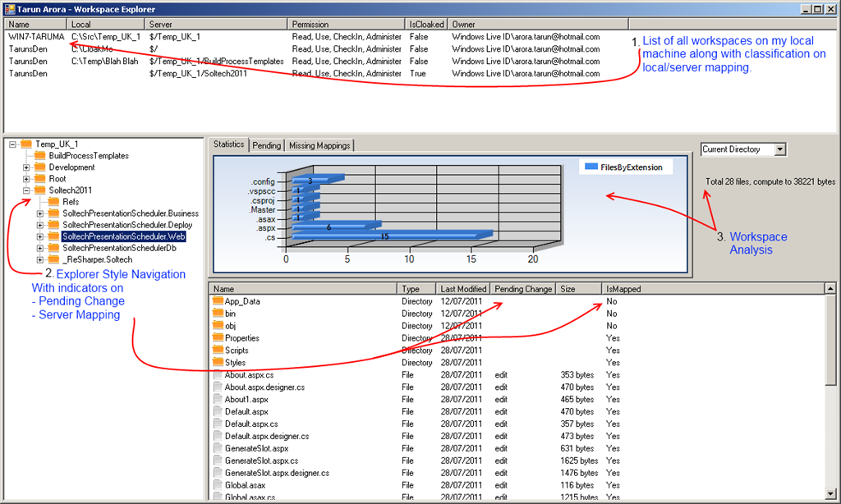The width and height of the screenshot is (841, 504).
Task: Expand the SoltechPresentationScheduler.Deploy node
Action: tap(39, 225)
